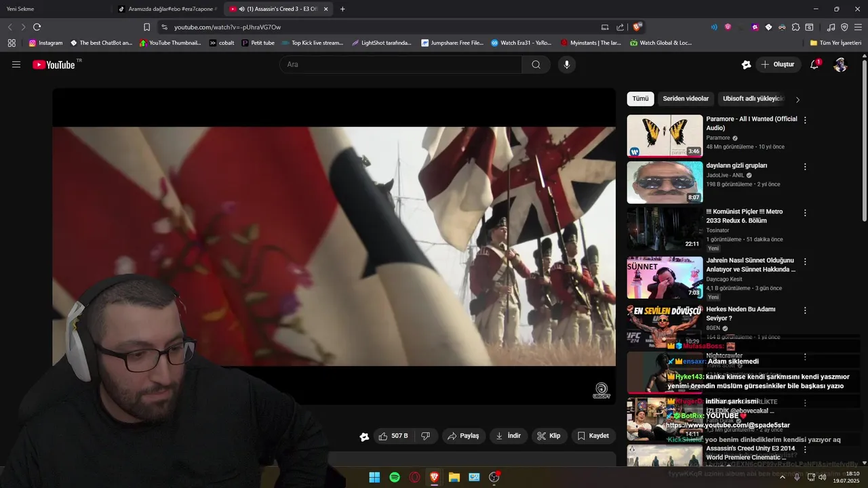Open the Windows Start menu
This screenshot has width=868, height=488.
pos(374,477)
